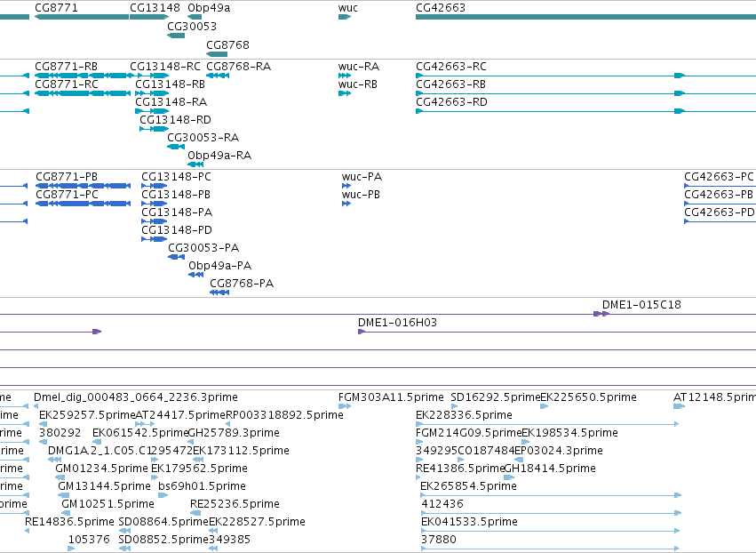Click the CG8771 gene label
The image size is (756, 553).
coord(56,8)
